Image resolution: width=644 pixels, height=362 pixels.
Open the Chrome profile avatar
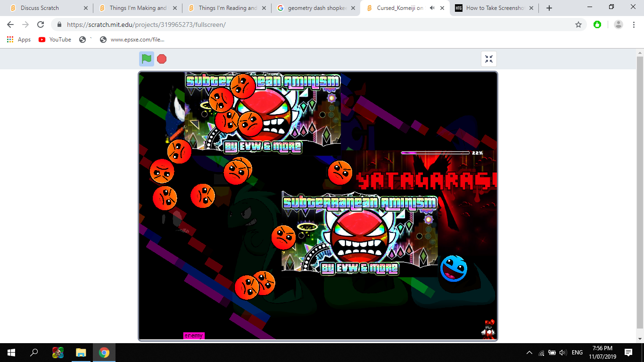[x=619, y=25]
